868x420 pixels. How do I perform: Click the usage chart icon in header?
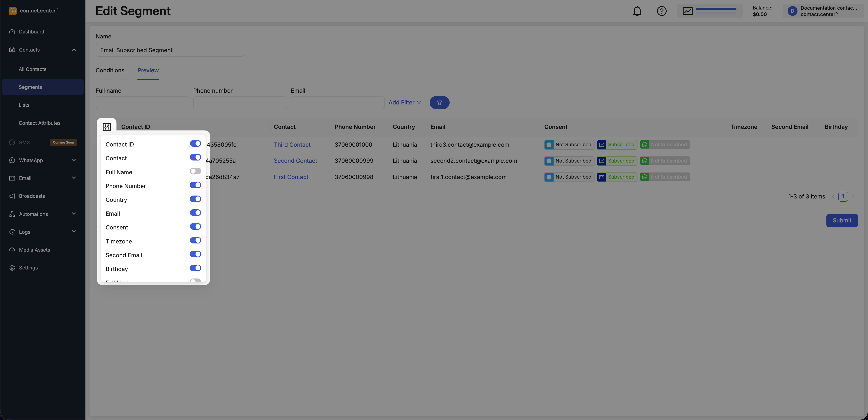(687, 11)
